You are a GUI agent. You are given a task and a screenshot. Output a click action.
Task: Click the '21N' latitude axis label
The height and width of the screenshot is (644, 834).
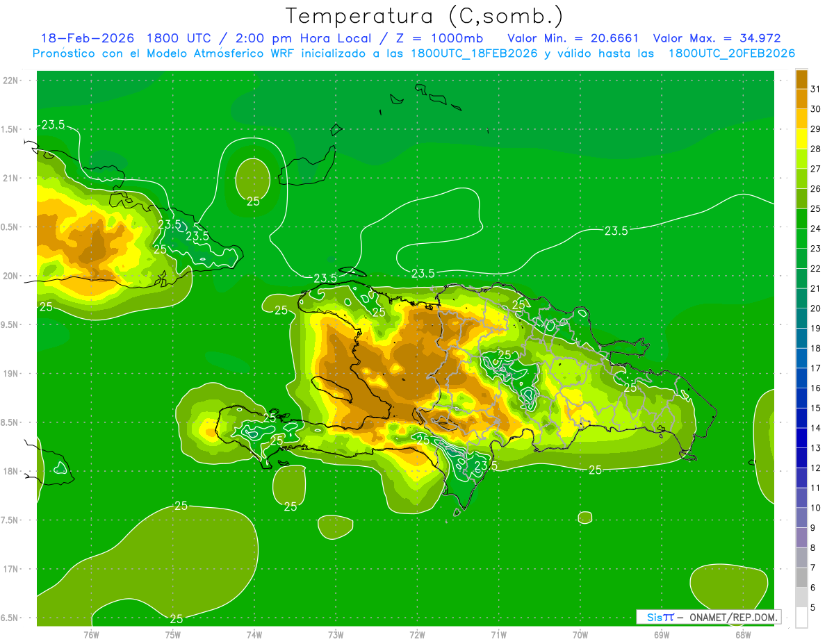(12, 178)
